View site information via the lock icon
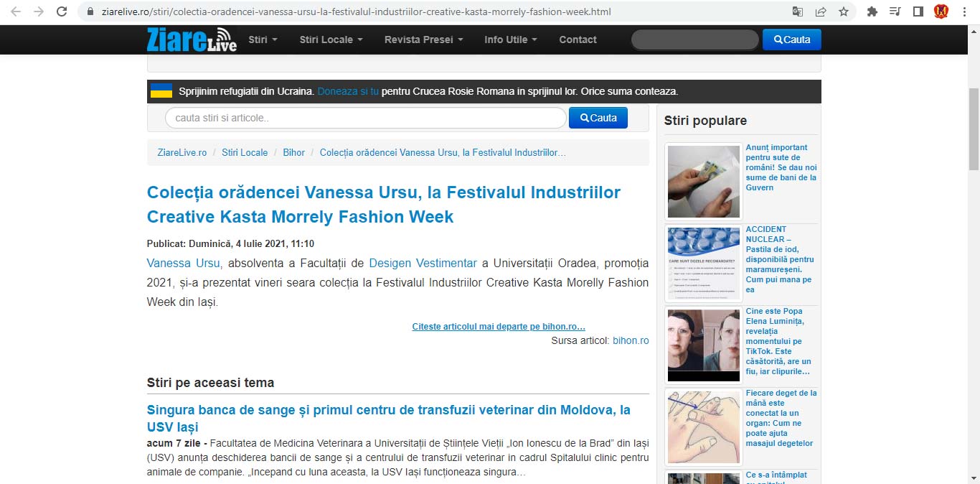 pos(90,12)
